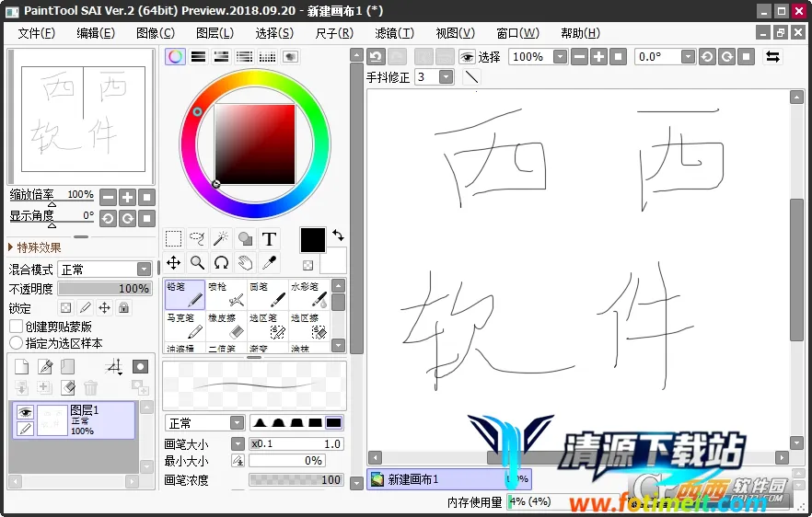This screenshot has height=517, width=812.
Task: Click the 画笔浓度 density slider
Action: point(296,479)
